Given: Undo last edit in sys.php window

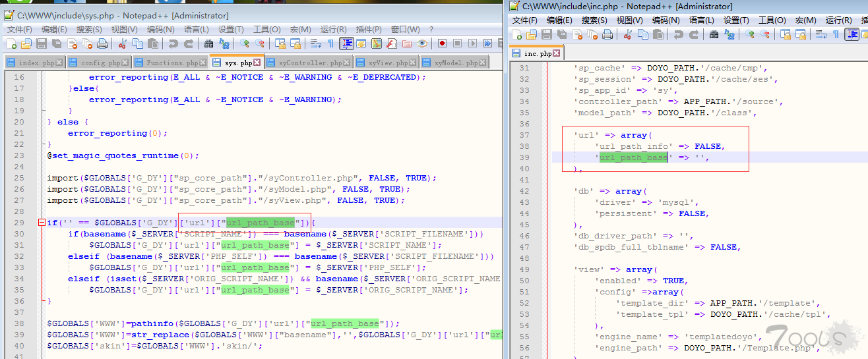Looking at the screenshot, I should (x=173, y=43).
